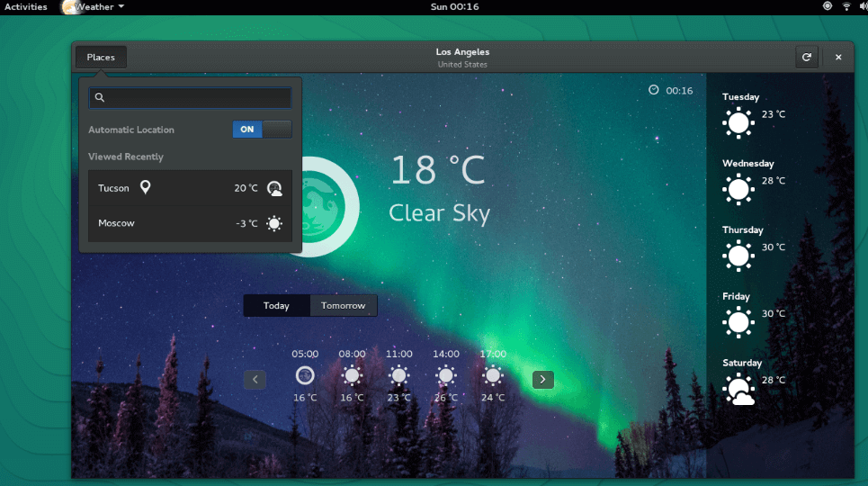Click Saturday's partly cloudy forecast icon
The image size is (868, 486).
[739, 390]
